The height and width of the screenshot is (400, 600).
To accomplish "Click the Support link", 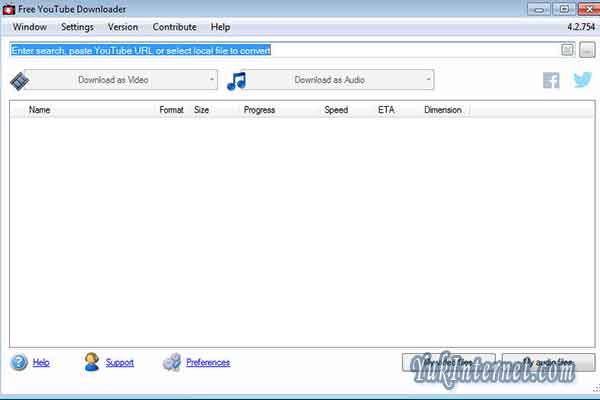I will (120, 362).
